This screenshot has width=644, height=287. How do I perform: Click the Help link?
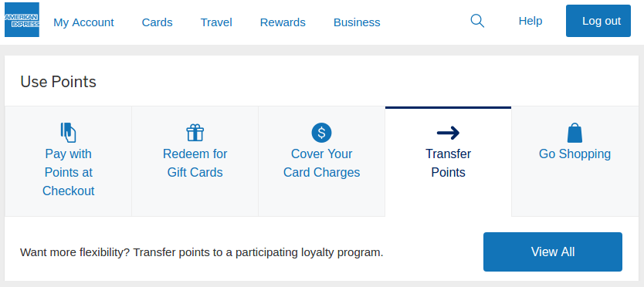(x=530, y=21)
